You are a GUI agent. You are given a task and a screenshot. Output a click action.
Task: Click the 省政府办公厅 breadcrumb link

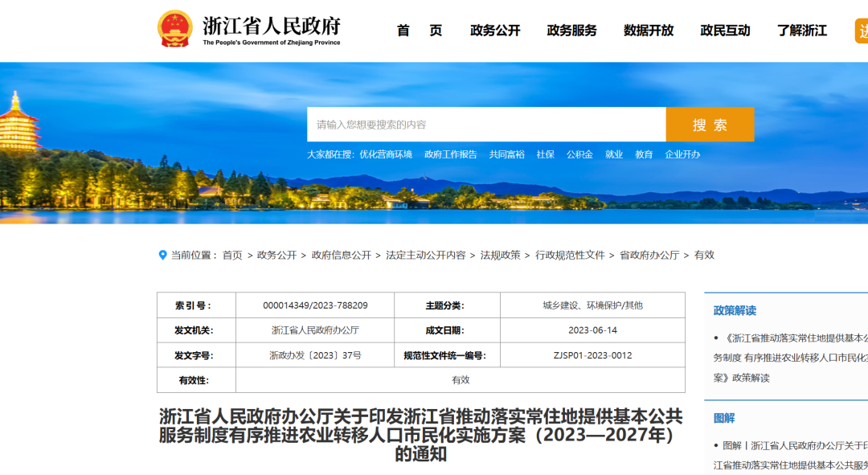(x=649, y=256)
